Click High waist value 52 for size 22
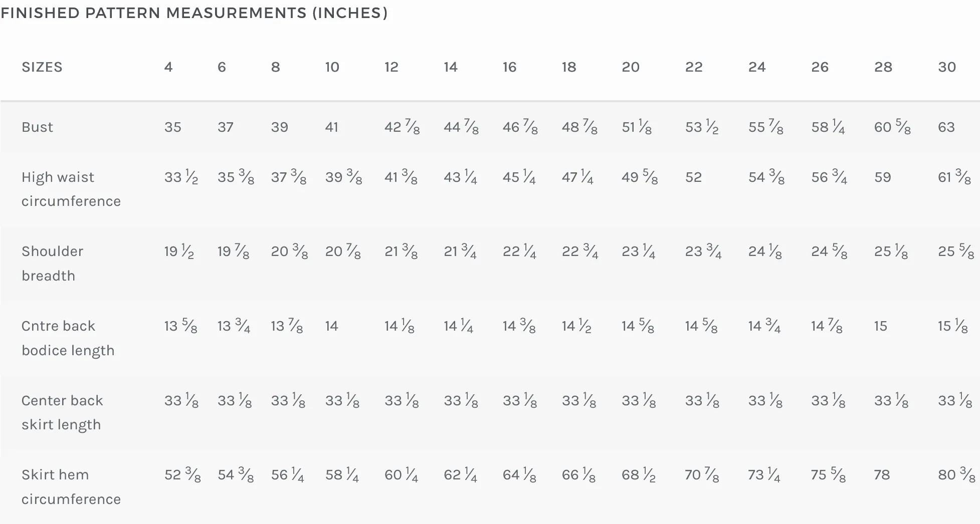The width and height of the screenshot is (980, 524). click(694, 177)
